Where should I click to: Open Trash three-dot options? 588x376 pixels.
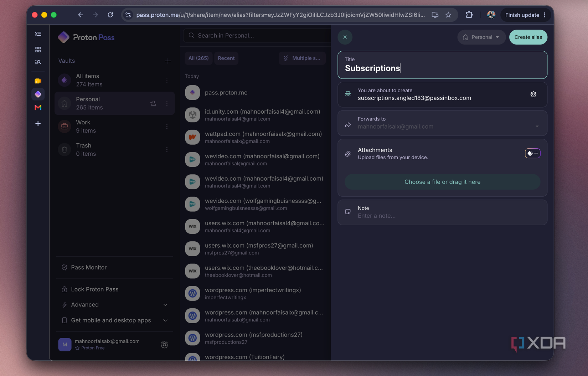(x=167, y=150)
